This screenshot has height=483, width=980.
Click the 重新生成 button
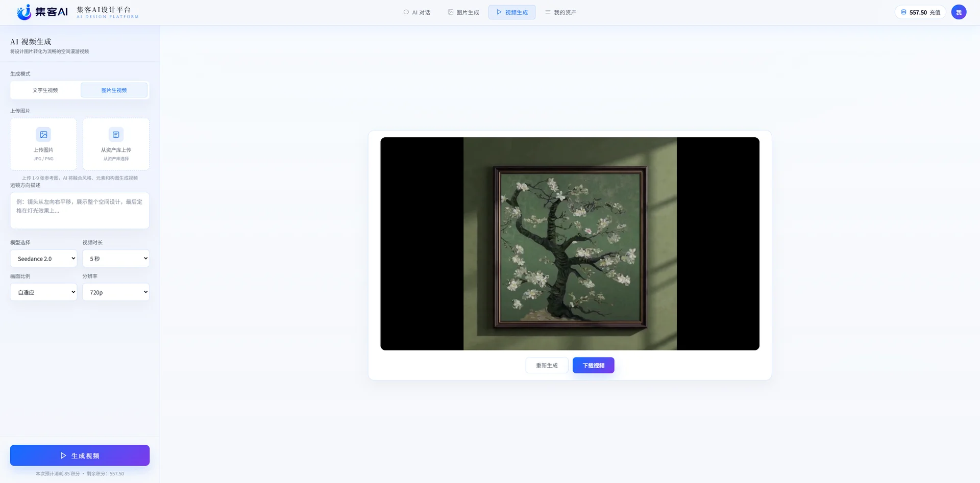[547, 365]
